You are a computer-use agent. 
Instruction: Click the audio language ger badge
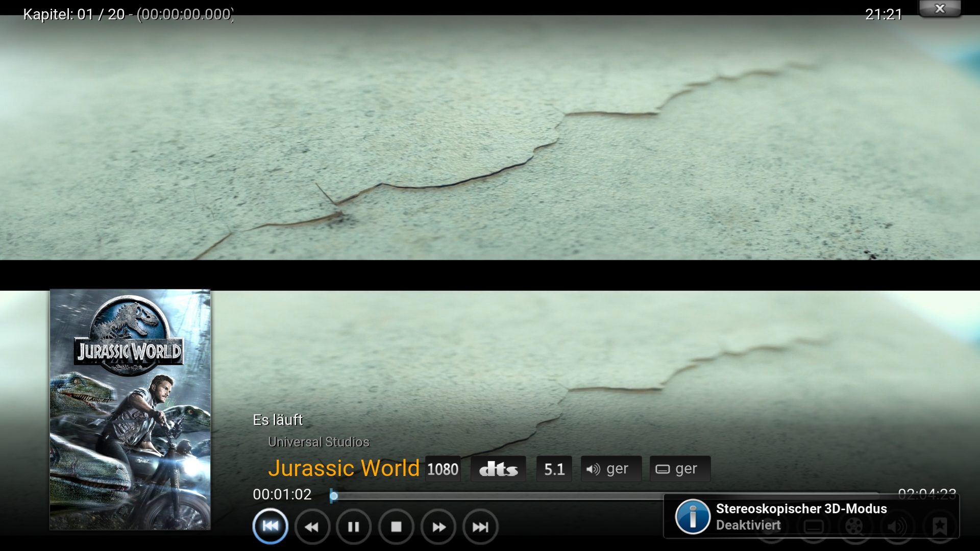point(611,469)
